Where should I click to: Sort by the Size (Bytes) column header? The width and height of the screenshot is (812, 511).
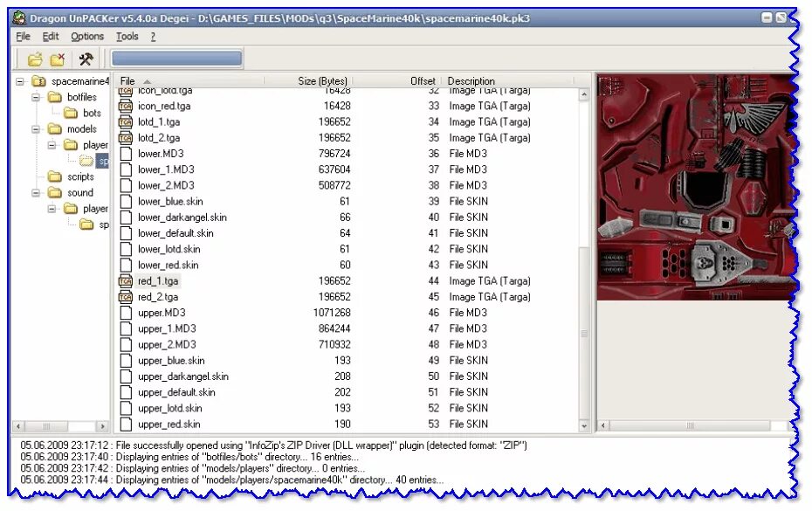click(x=308, y=81)
